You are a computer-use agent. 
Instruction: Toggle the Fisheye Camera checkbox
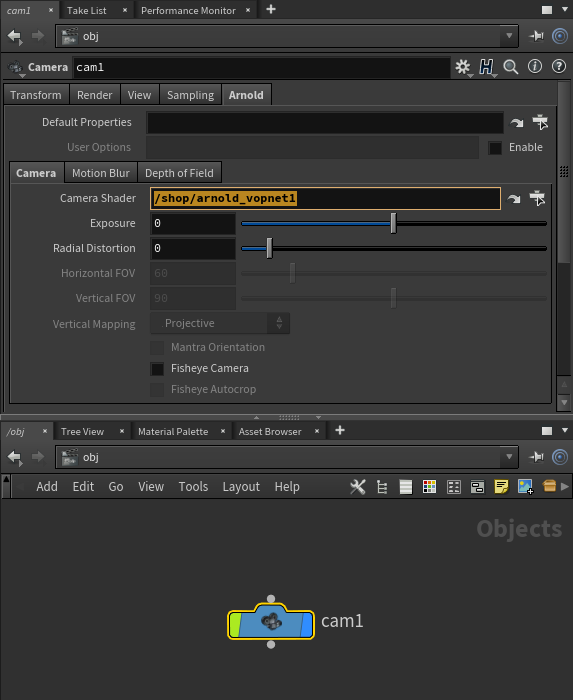click(x=157, y=369)
